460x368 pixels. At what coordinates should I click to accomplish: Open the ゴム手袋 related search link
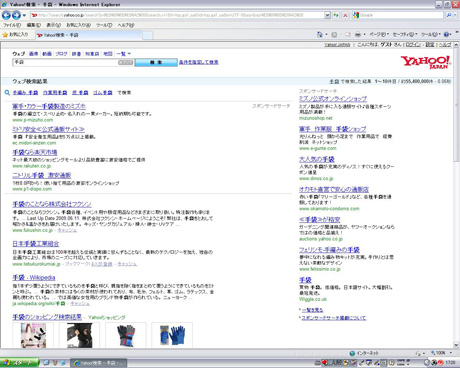[103, 93]
